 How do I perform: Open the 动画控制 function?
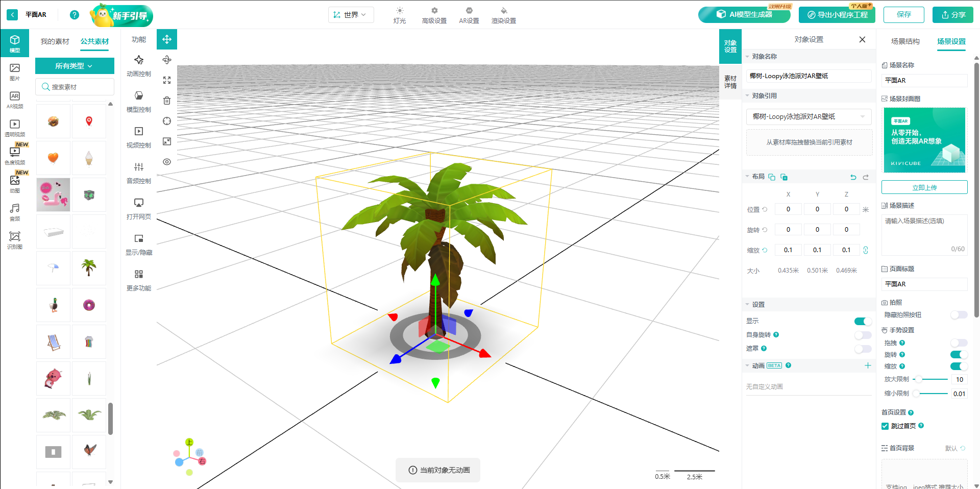[139, 66]
